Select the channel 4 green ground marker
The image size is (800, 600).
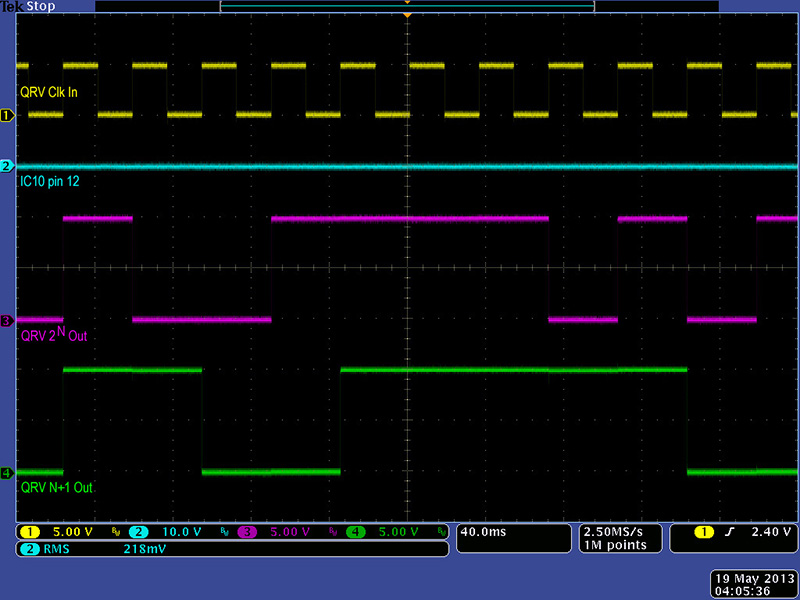click(7, 473)
